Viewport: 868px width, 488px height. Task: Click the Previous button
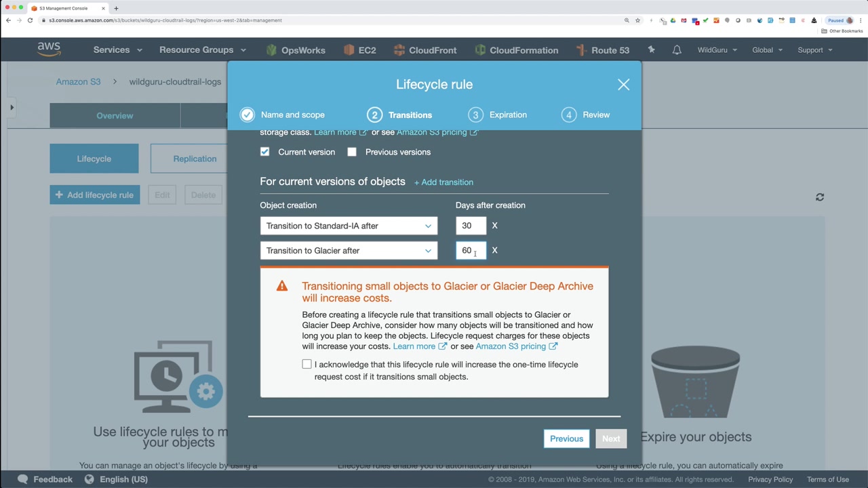point(567,439)
